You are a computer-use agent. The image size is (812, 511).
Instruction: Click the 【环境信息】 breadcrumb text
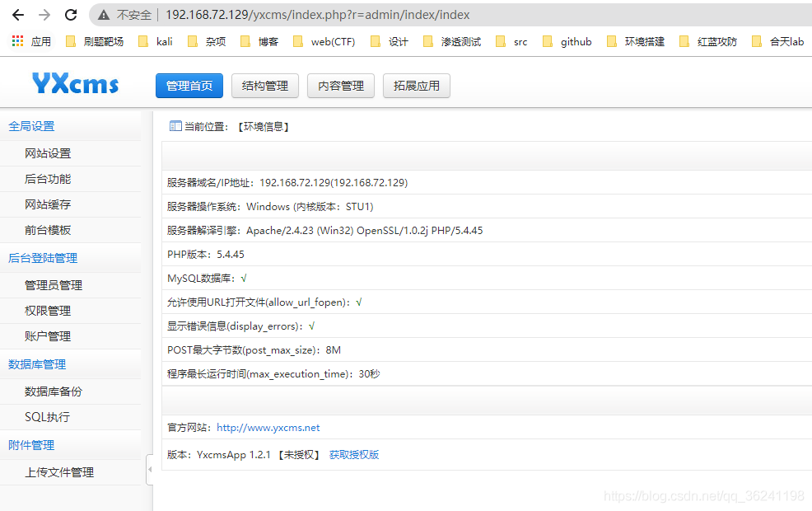tap(264, 126)
